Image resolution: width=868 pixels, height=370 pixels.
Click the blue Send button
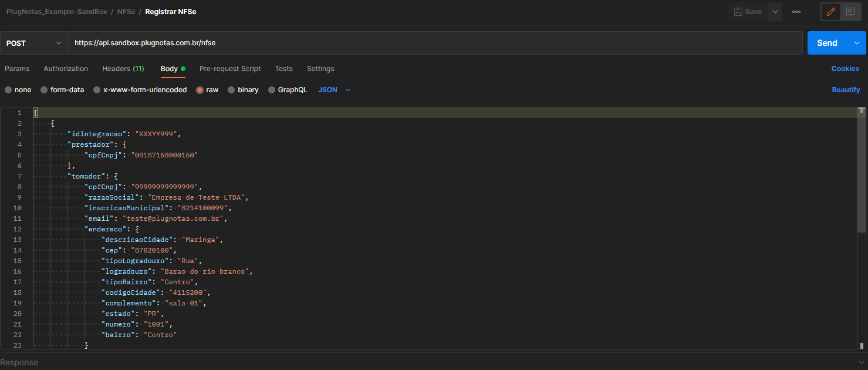[x=827, y=43]
